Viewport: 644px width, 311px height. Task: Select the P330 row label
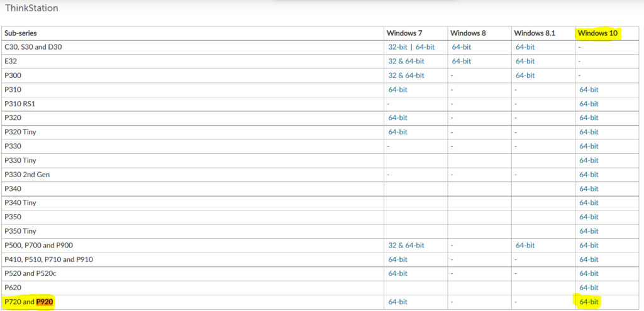tap(13, 146)
